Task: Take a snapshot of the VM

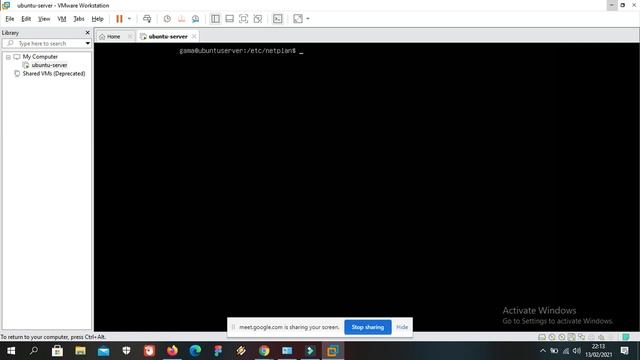Action: pos(167,19)
